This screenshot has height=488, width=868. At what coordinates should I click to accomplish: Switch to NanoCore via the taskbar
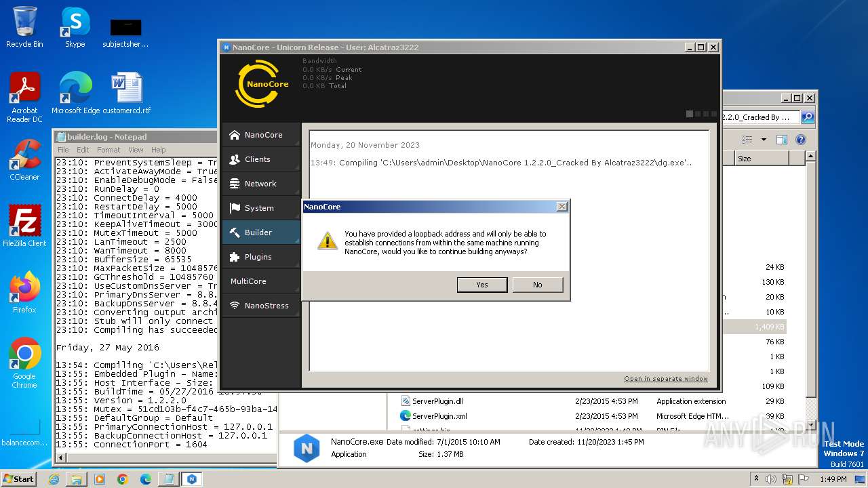click(192, 479)
